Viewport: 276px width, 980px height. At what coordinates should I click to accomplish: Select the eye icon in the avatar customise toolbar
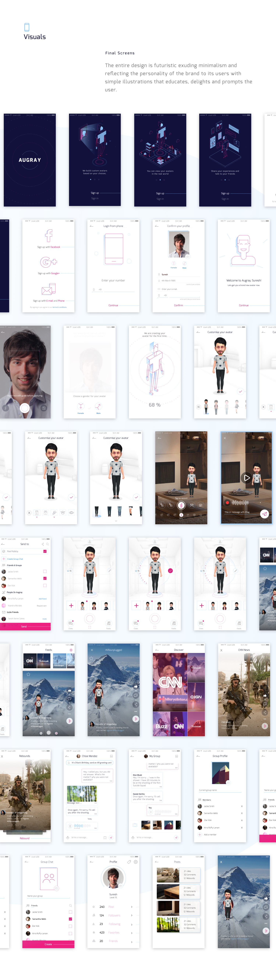coord(71,513)
